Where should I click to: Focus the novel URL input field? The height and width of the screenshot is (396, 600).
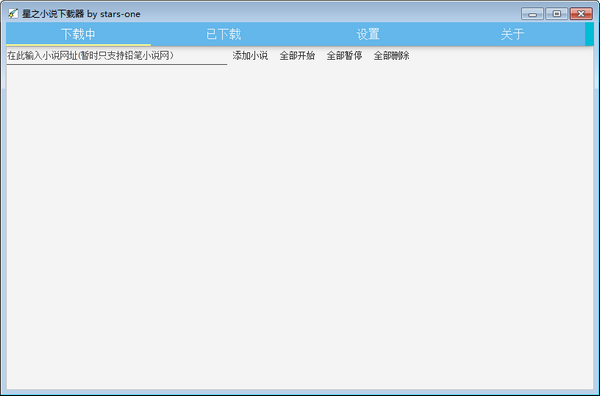point(117,56)
